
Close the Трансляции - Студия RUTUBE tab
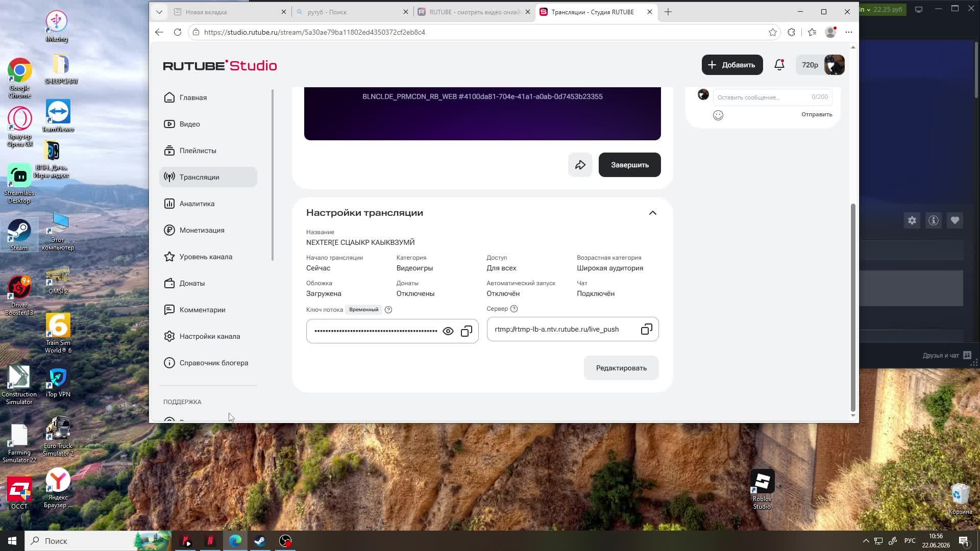(x=650, y=12)
